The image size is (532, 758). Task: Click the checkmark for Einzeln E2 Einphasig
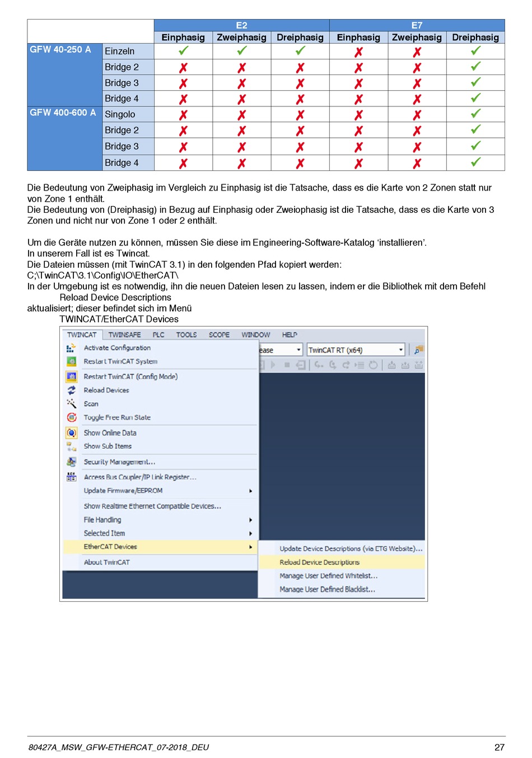[x=183, y=50]
